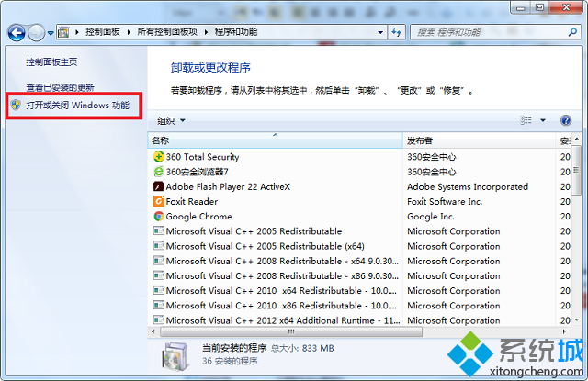Close the Programs and Features window

(x=566, y=8)
